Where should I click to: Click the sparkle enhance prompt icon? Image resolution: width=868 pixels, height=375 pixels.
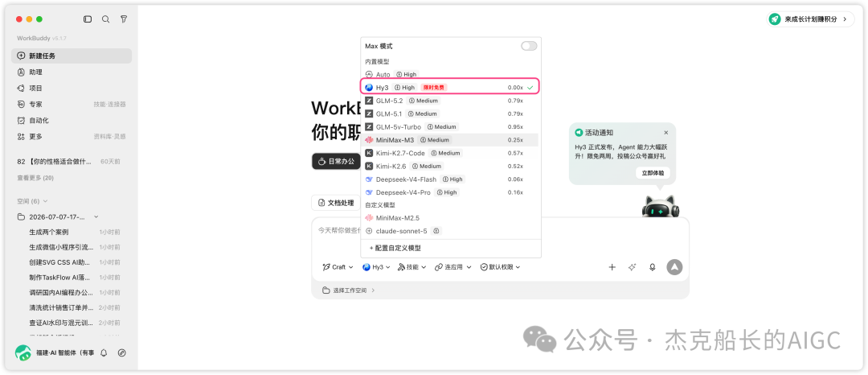pyautogui.click(x=633, y=267)
